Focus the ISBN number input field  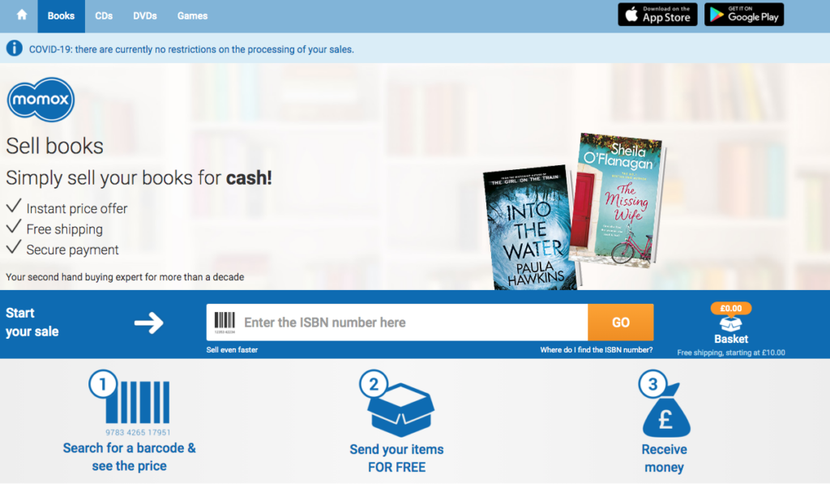coord(413,322)
